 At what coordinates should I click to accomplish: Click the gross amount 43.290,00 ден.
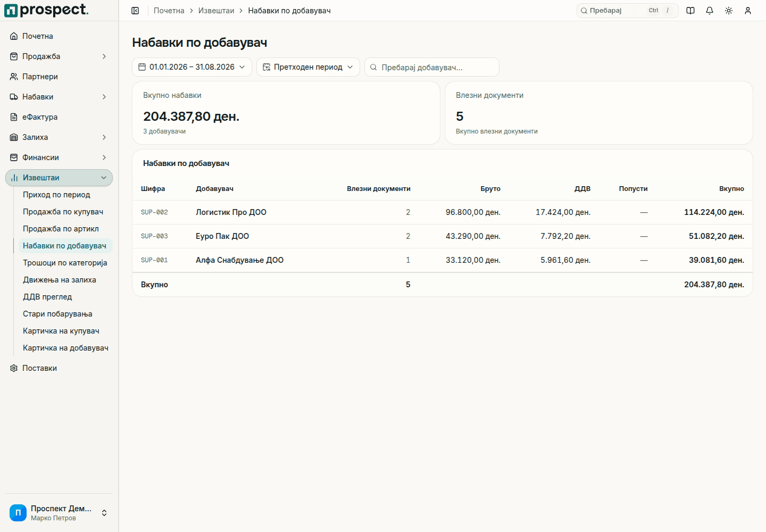click(x=473, y=236)
